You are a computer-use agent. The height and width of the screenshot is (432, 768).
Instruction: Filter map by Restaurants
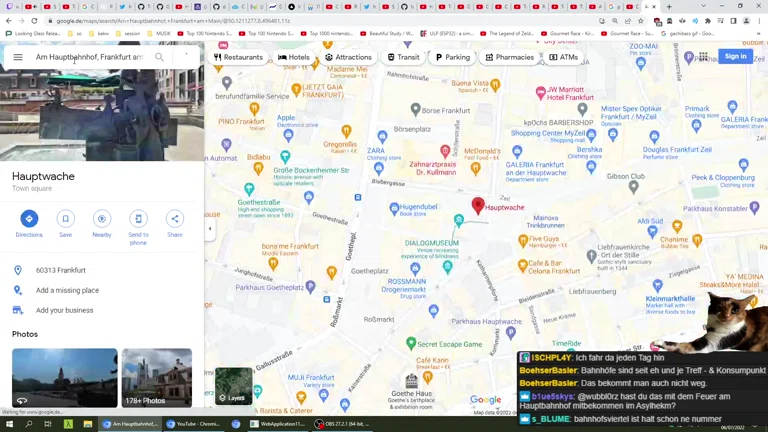(238, 57)
